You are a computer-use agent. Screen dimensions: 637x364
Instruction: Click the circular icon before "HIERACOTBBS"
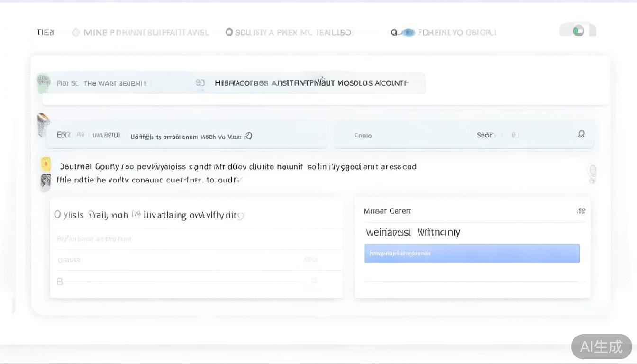(200, 83)
